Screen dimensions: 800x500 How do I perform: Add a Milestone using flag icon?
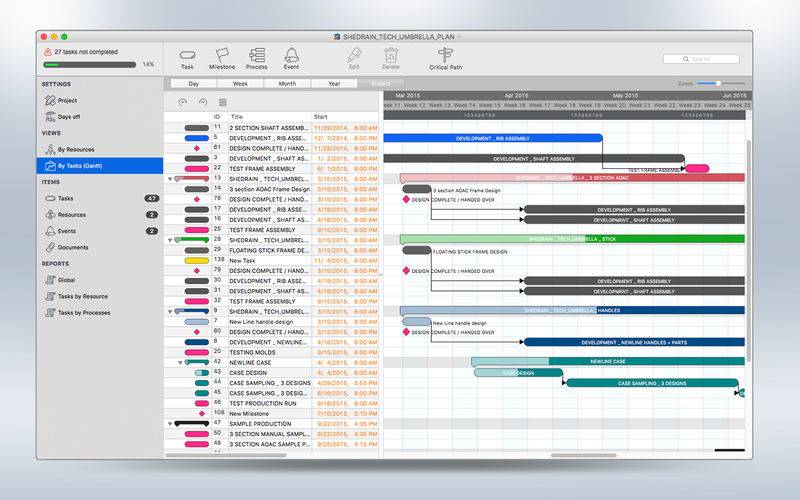(x=222, y=59)
